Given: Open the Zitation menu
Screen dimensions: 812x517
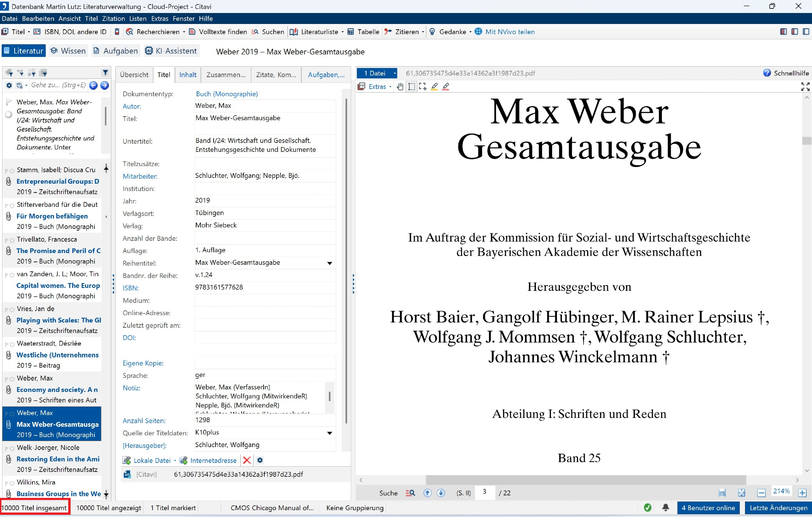Looking at the screenshot, I should [113, 19].
